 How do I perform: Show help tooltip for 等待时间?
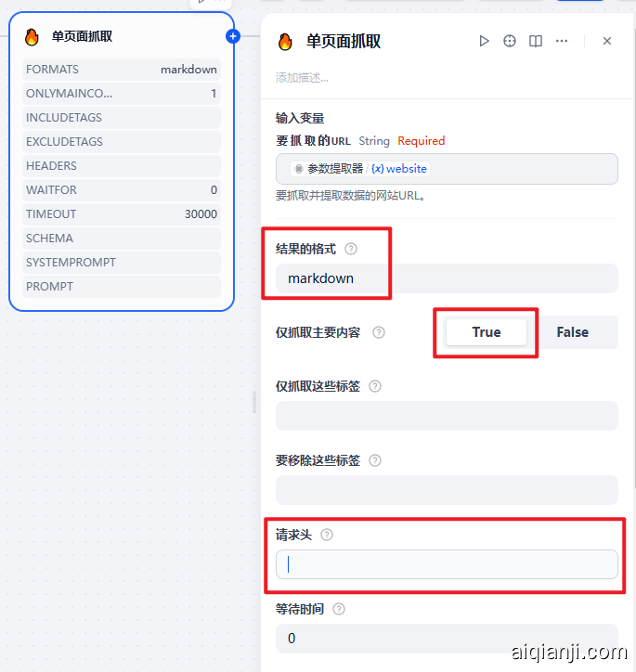[x=339, y=609]
